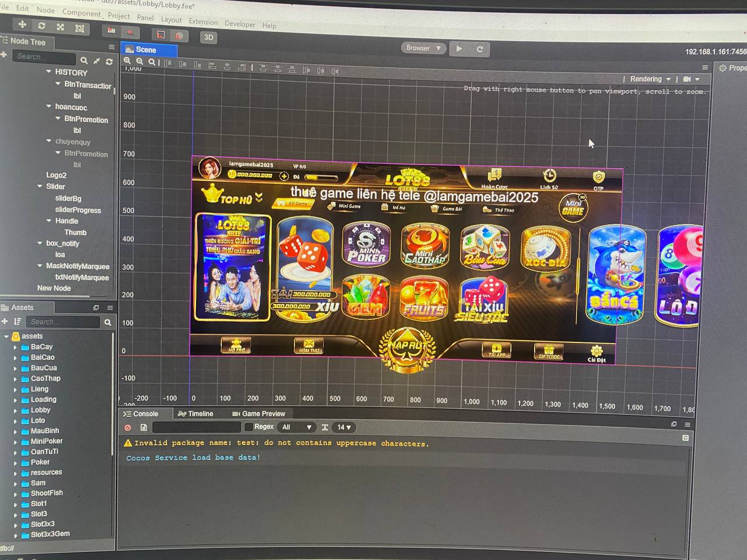Viewport: 747px width, 560px height.
Task: Open the Extension menu
Action: [x=203, y=22]
